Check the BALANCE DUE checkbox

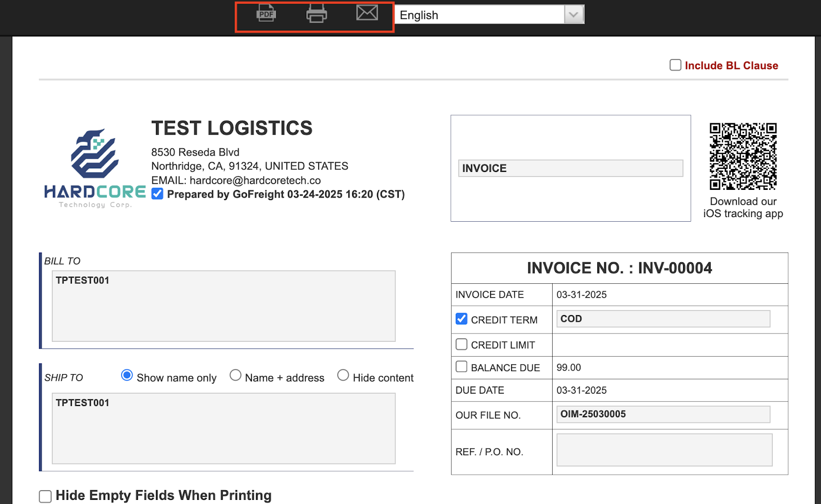pos(461,366)
